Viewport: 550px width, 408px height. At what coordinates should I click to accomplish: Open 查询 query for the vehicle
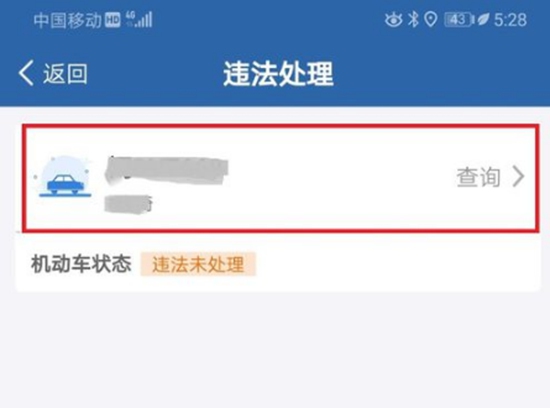tap(478, 177)
